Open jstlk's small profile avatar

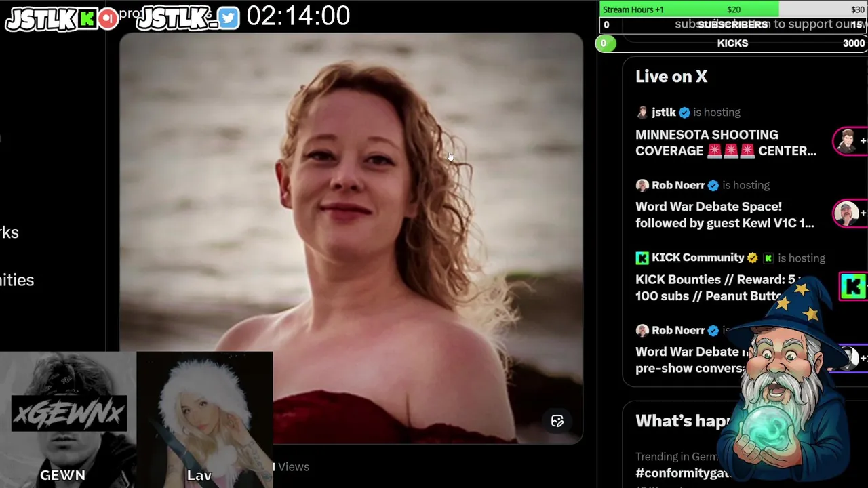(642, 113)
